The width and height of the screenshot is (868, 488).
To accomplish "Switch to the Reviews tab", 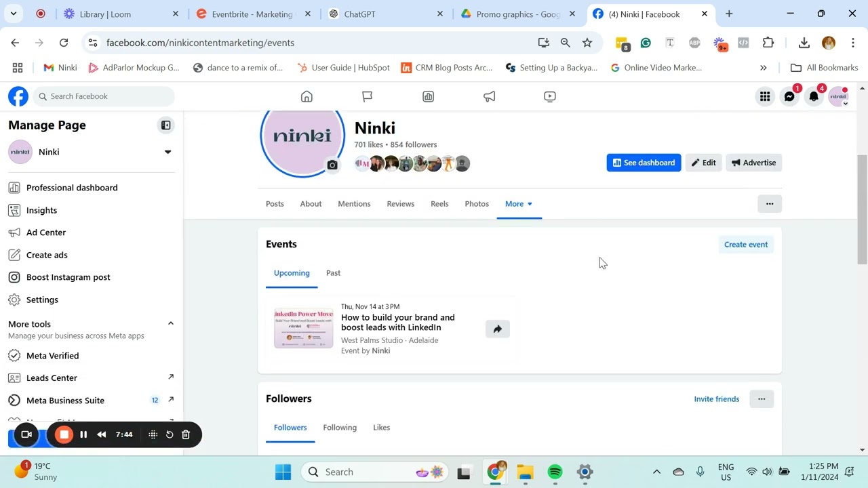I will (400, 204).
